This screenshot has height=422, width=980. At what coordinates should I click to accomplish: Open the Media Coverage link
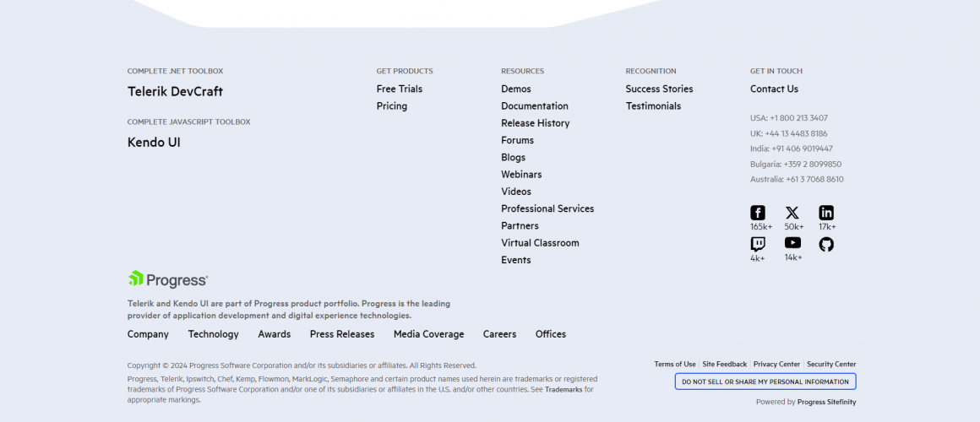429,334
